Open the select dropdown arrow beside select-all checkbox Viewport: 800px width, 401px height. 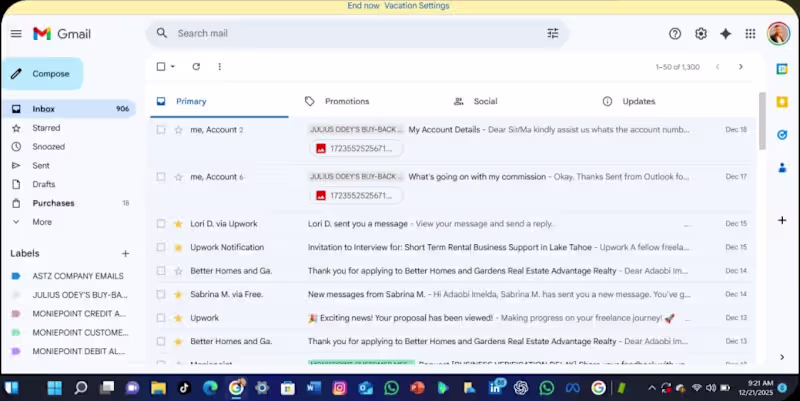click(173, 67)
